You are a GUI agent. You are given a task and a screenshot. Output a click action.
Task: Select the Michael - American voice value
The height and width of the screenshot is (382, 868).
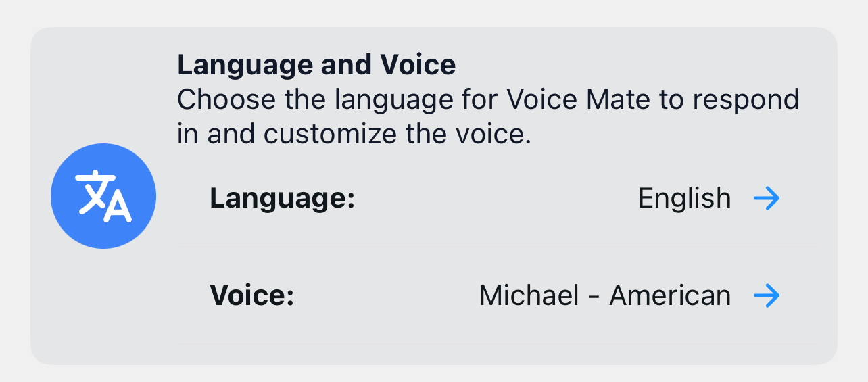[x=604, y=295]
